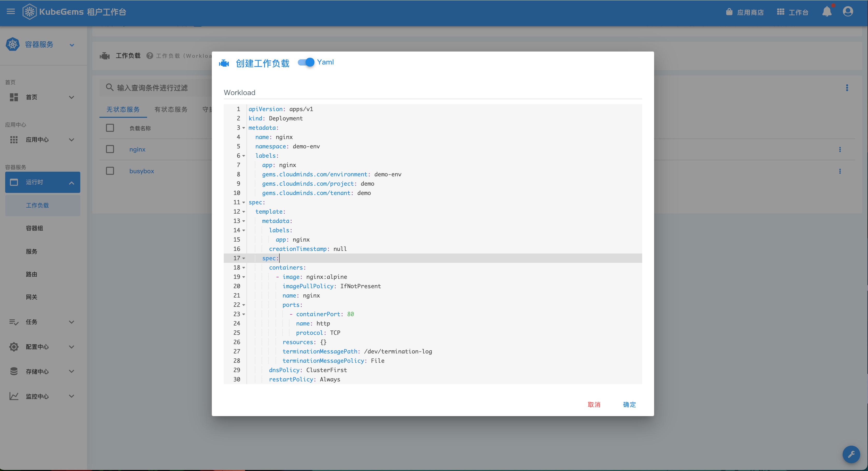Image resolution: width=868 pixels, height=471 pixels.
Task: Click the config center gear icon
Action: coord(14,347)
